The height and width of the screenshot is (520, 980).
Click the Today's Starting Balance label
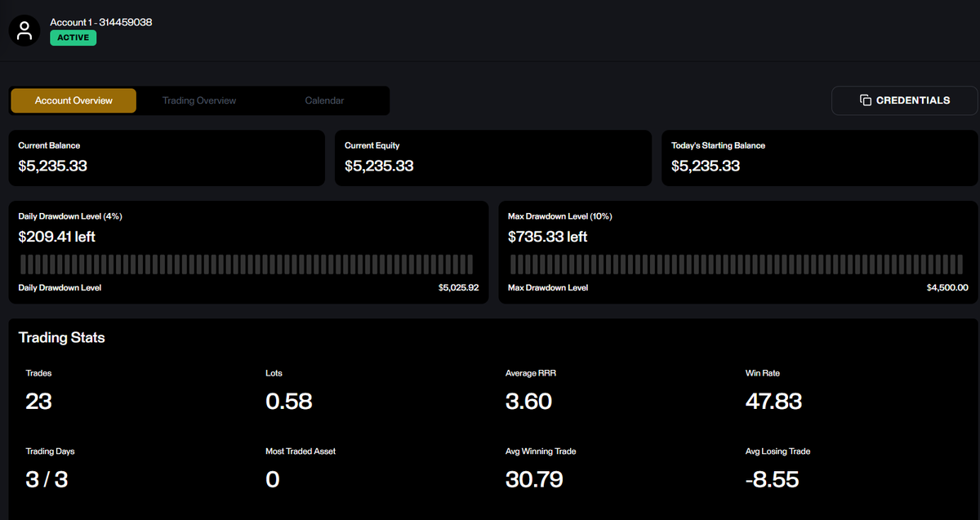point(719,145)
